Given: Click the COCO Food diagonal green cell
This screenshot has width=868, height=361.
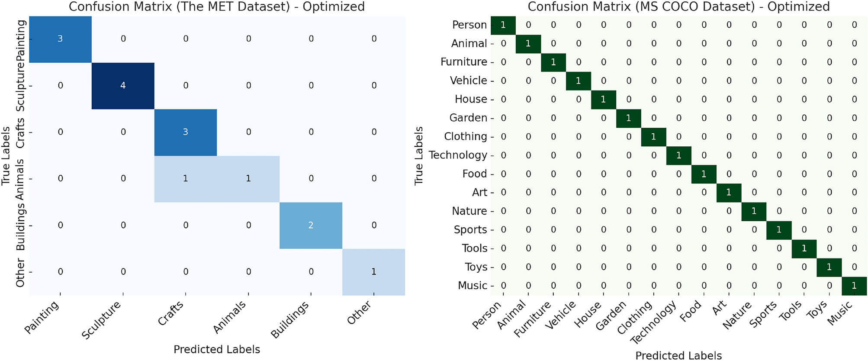Looking at the screenshot, I should pos(704,174).
